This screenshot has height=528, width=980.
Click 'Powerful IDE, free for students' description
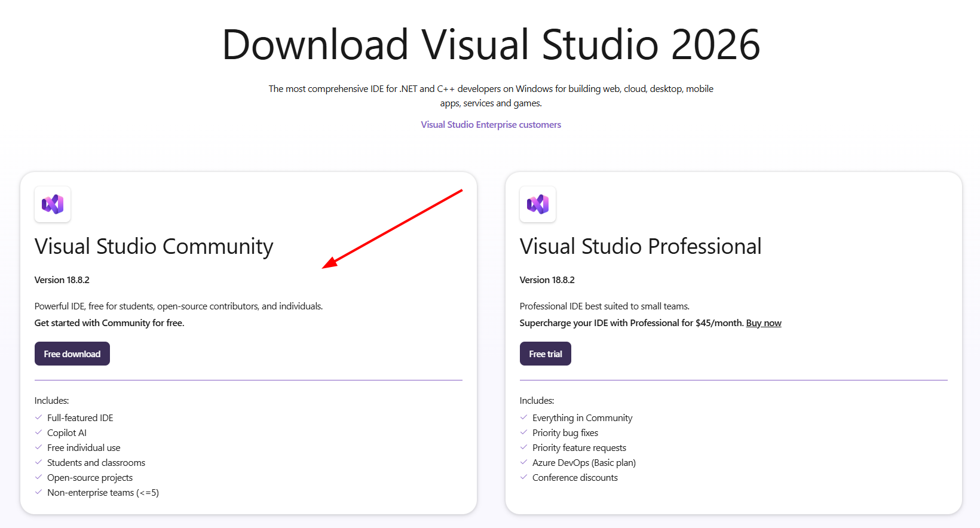(x=179, y=306)
